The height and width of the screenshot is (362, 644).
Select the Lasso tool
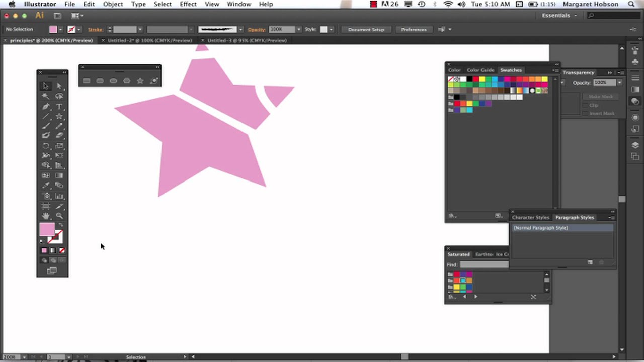coord(59,96)
